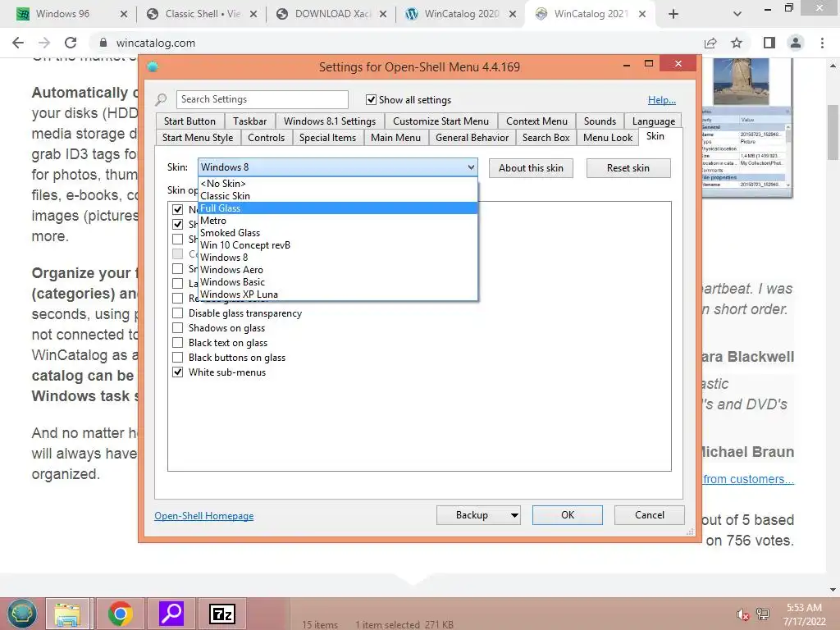Click About this skin button

[x=531, y=168]
